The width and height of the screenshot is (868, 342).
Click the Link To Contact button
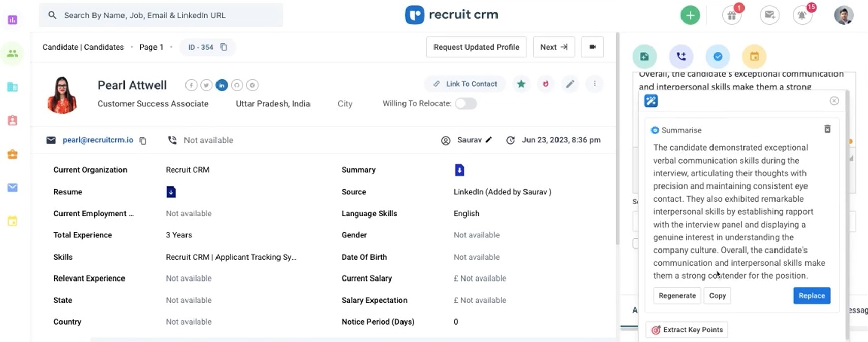tap(465, 84)
